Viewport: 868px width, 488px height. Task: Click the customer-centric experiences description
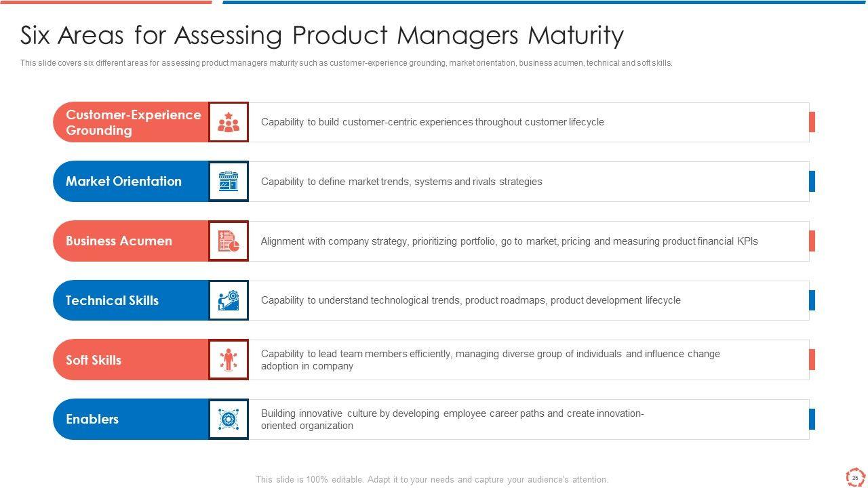point(432,122)
